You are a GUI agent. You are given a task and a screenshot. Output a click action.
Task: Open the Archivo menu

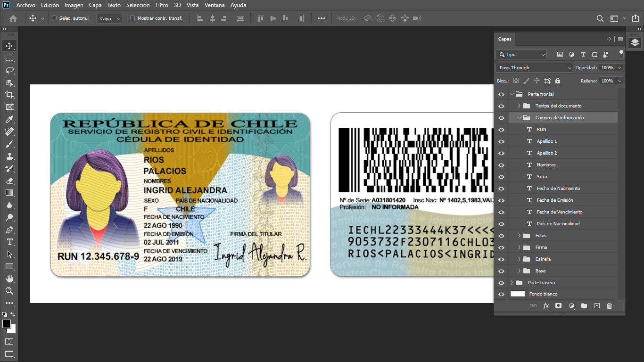(x=25, y=5)
